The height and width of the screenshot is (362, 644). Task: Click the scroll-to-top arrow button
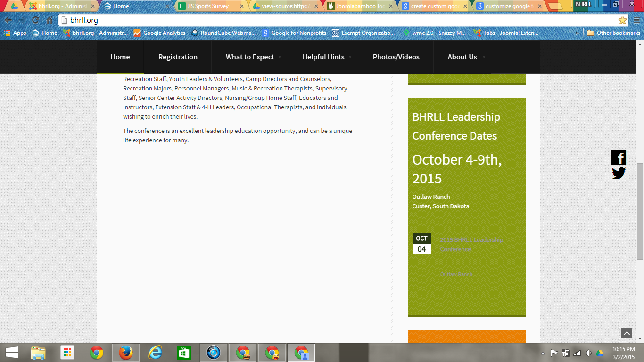[x=627, y=333]
